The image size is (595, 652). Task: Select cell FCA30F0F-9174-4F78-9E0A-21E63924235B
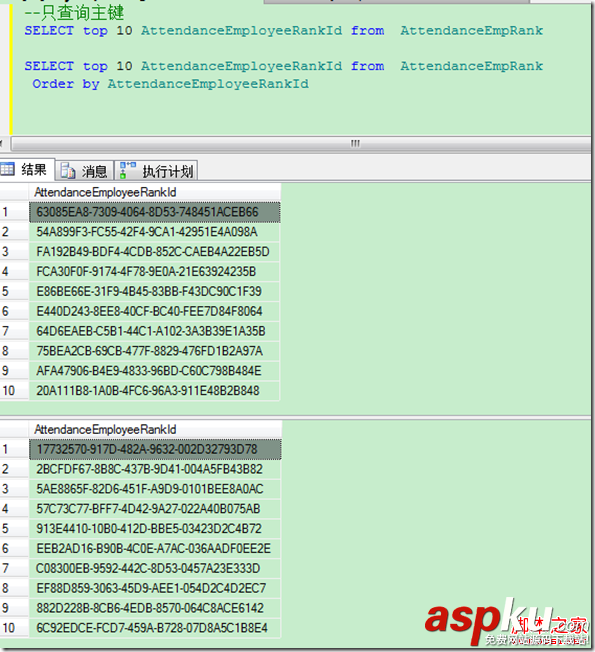point(154,272)
